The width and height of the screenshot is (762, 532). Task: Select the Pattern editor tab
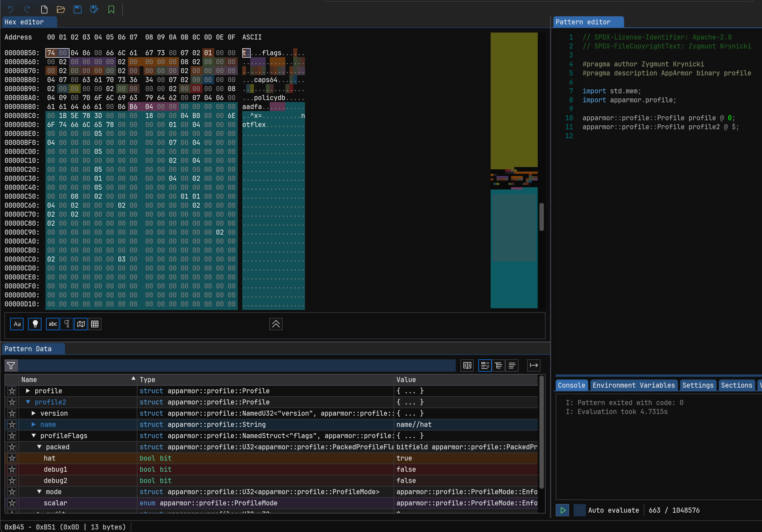point(588,22)
